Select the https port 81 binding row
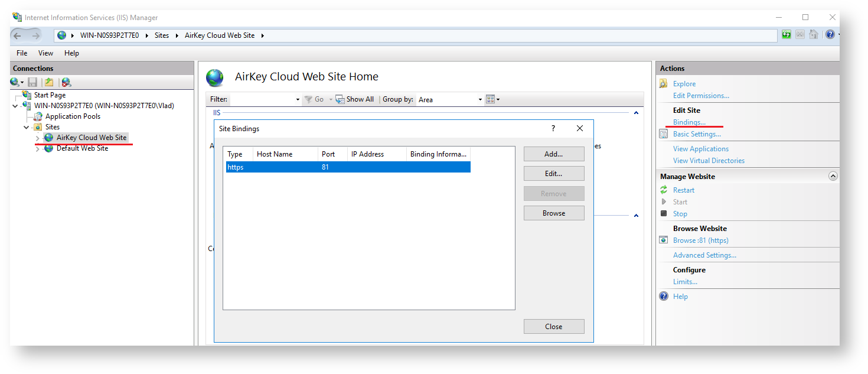Image resolution: width=868 pixels, height=374 pixels. pos(348,167)
